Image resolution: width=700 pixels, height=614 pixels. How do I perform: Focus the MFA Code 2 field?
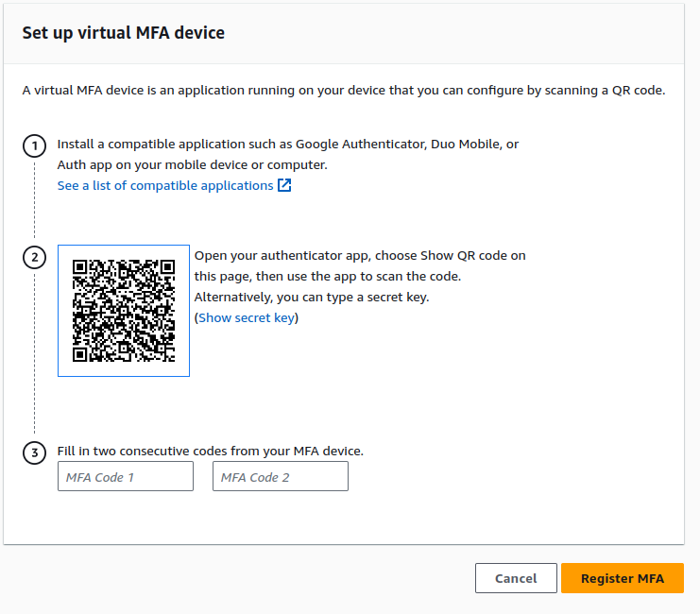281,477
